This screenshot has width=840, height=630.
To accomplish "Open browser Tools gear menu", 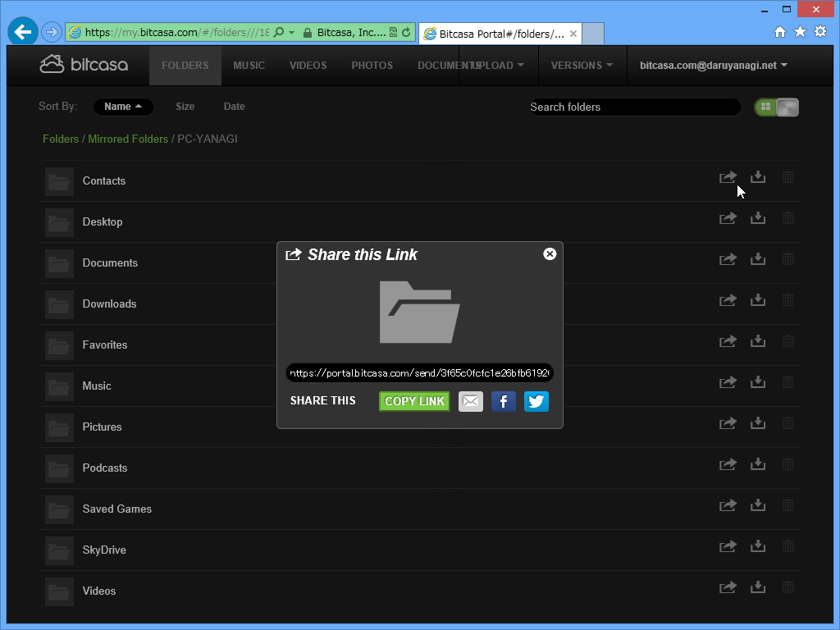I will [820, 32].
